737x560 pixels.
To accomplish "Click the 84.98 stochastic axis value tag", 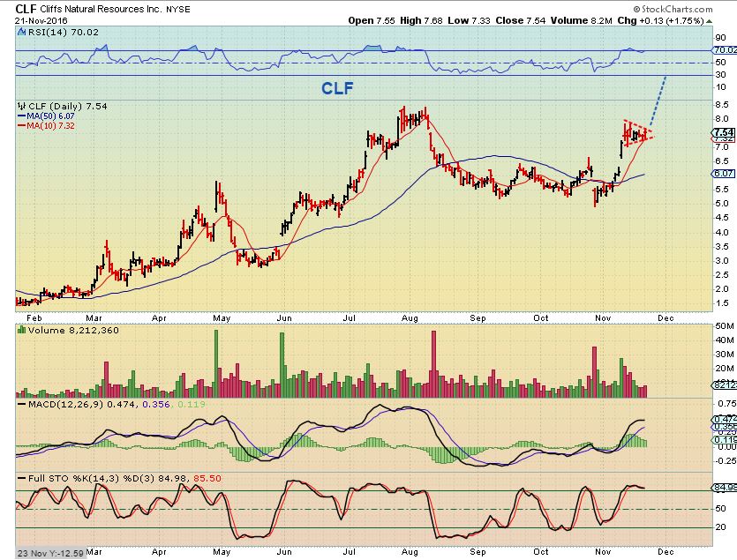I will [x=725, y=488].
